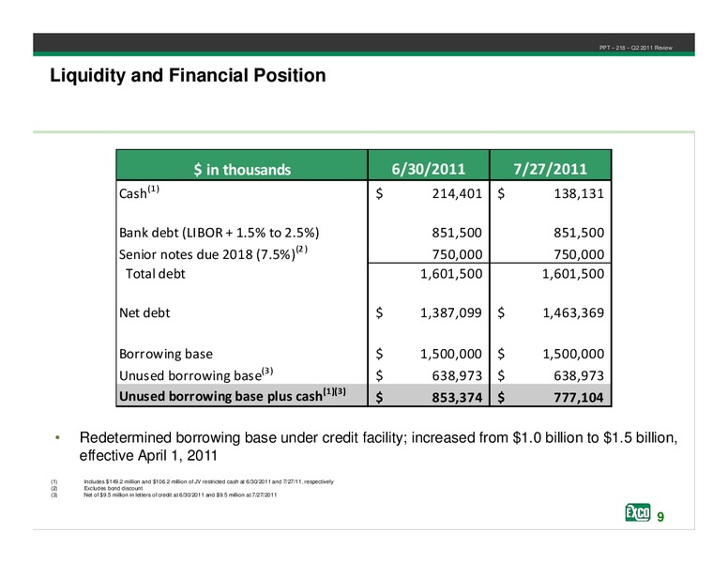Select Unused borrowing base plus cash label
The height and width of the screenshot is (563, 728).
233,395
